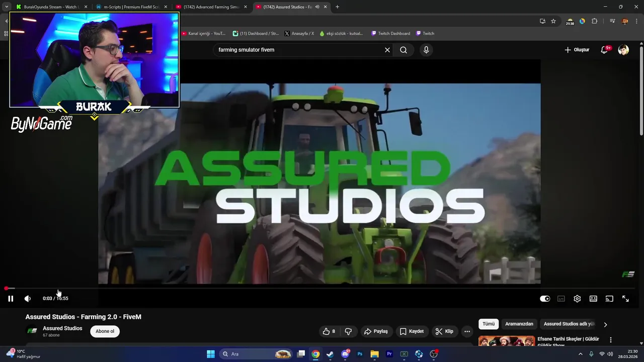
Task: Close the m-Scripts browser tab
Action: [x=166, y=7]
